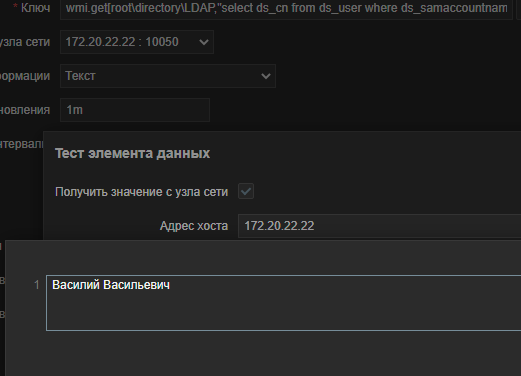Image resolution: width=521 pixels, height=376 pixels.
Task: Click the update interval field showing 1m
Action: [135, 110]
